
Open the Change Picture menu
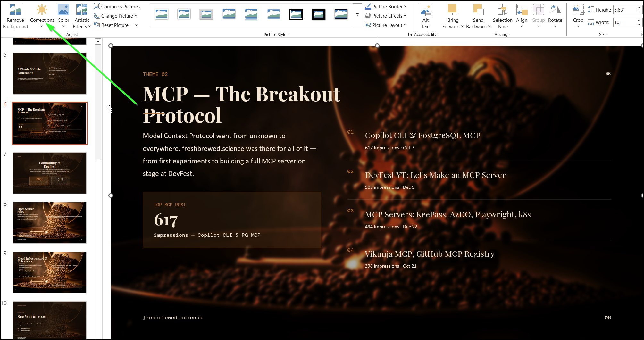tap(115, 16)
